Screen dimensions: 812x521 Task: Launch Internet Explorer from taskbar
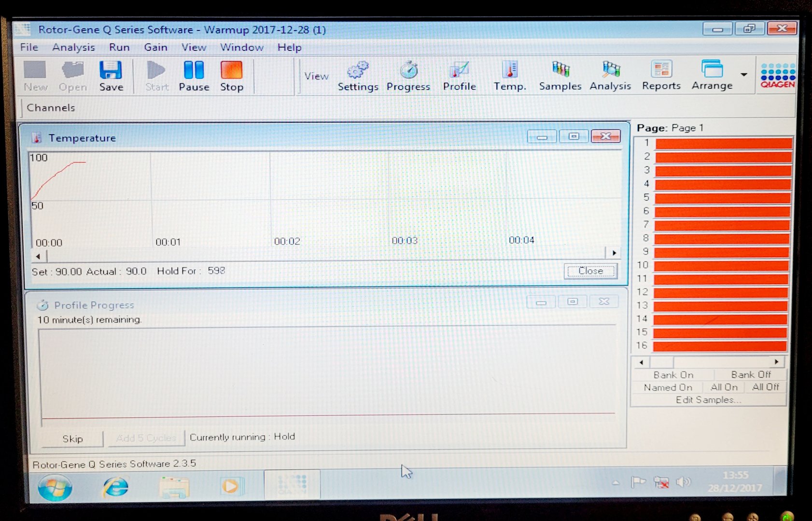point(115,487)
